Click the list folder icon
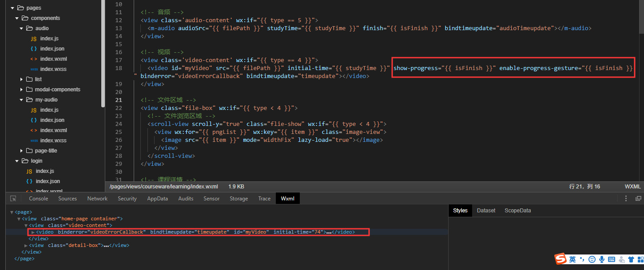Image resolution: width=644 pixels, height=270 pixels. [x=29, y=79]
